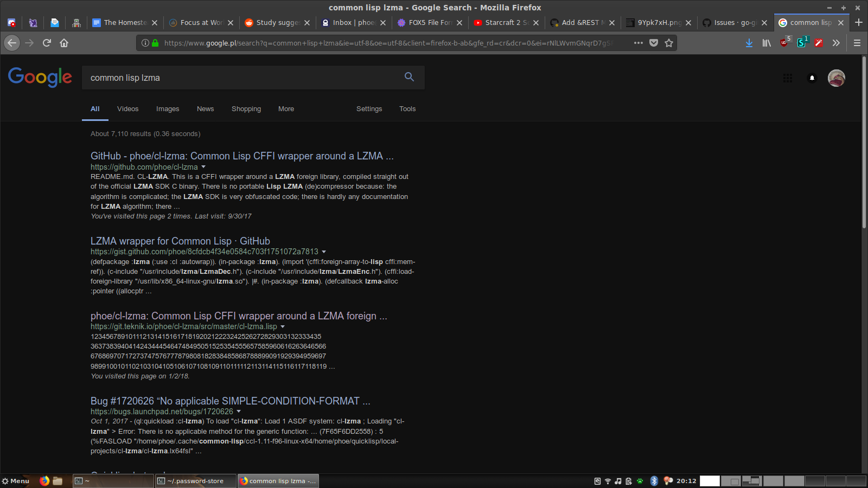The image size is (868, 488).
Task: Click the red lightbulb tray icon
Action: [x=668, y=481]
